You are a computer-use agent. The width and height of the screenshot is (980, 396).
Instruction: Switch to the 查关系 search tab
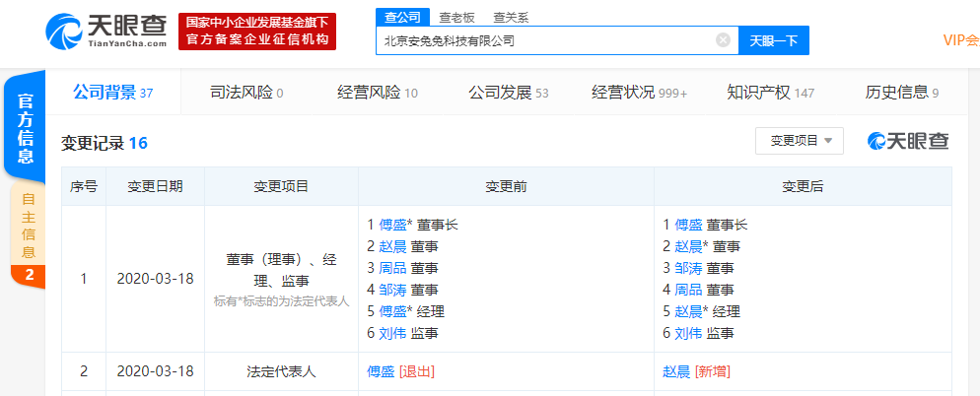pos(511,18)
